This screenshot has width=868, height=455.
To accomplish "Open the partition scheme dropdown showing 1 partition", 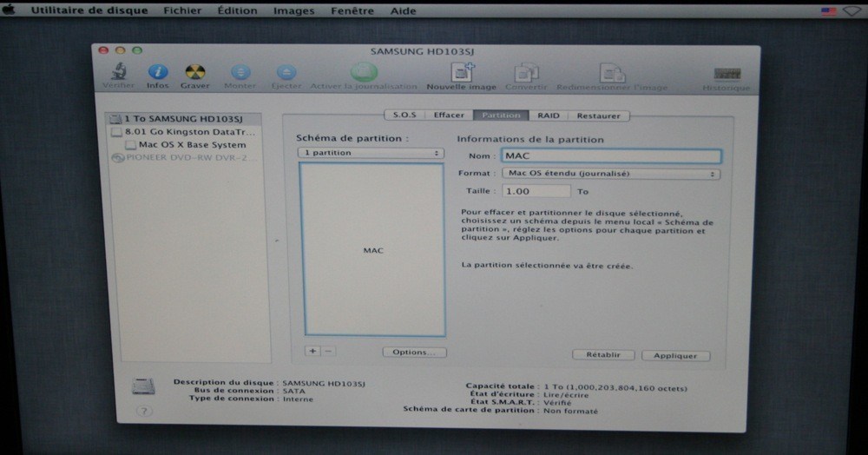I will 371,153.
